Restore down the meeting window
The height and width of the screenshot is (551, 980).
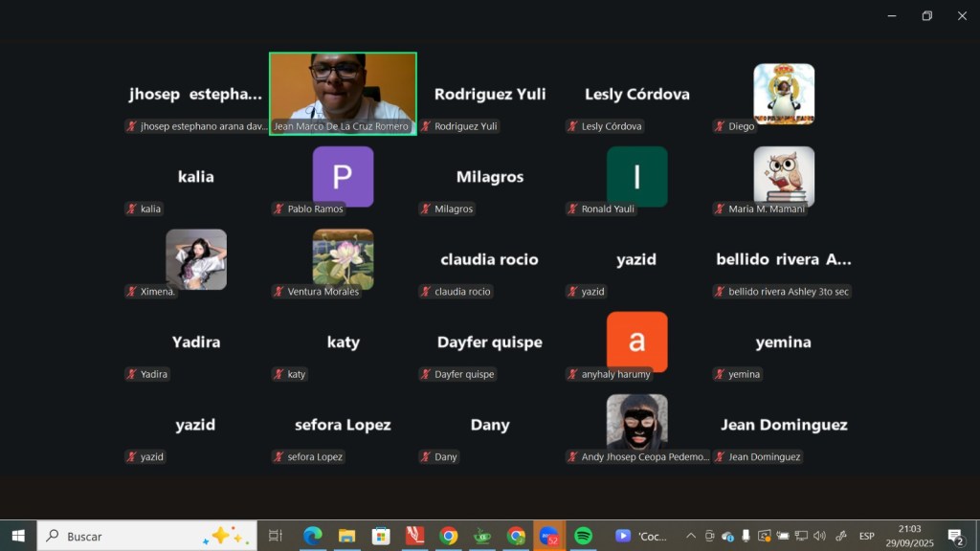point(926,15)
